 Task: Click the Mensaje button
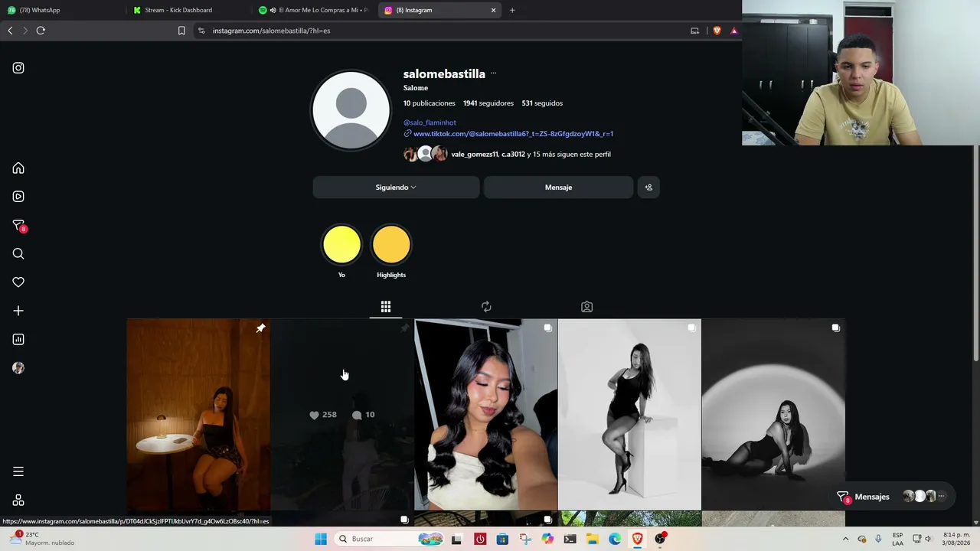pyautogui.click(x=558, y=187)
